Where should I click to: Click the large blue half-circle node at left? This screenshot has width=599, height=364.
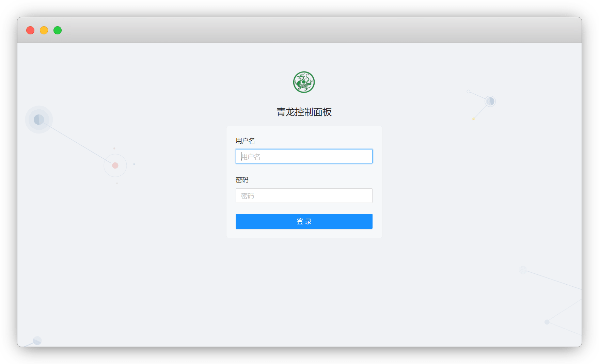pos(39,120)
